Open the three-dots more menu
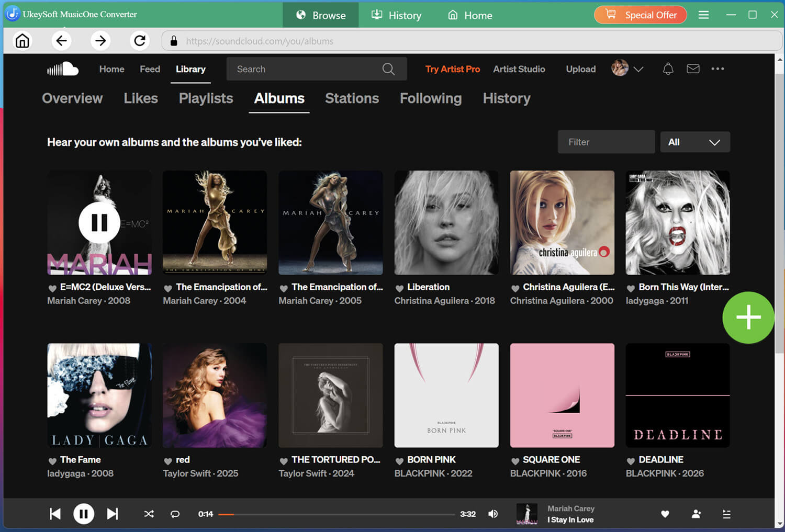This screenshot has height=532, width=785. click(x=717, y=69)
